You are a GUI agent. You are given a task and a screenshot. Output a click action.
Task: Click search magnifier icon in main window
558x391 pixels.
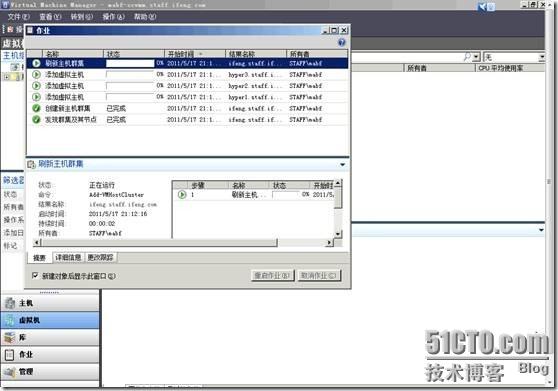[467, 57]
